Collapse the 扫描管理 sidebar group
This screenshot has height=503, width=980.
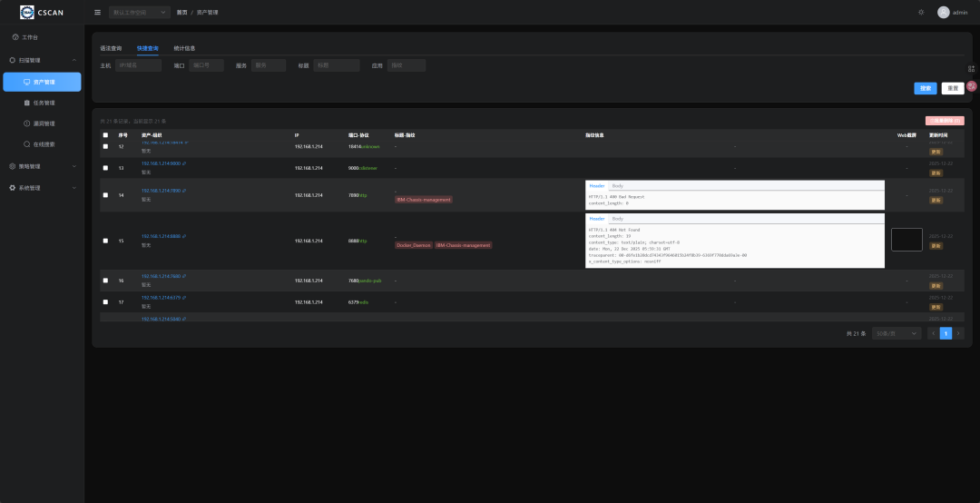tap(42, 60)
